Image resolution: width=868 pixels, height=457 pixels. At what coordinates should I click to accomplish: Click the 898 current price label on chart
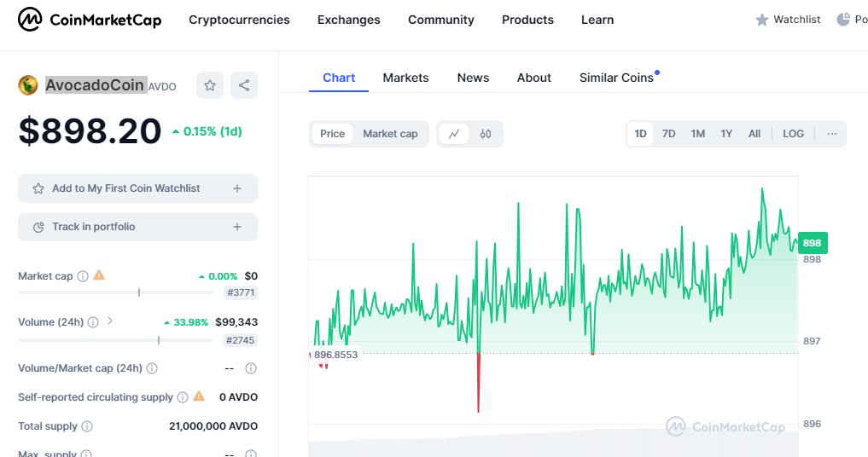tap(812, 243)
